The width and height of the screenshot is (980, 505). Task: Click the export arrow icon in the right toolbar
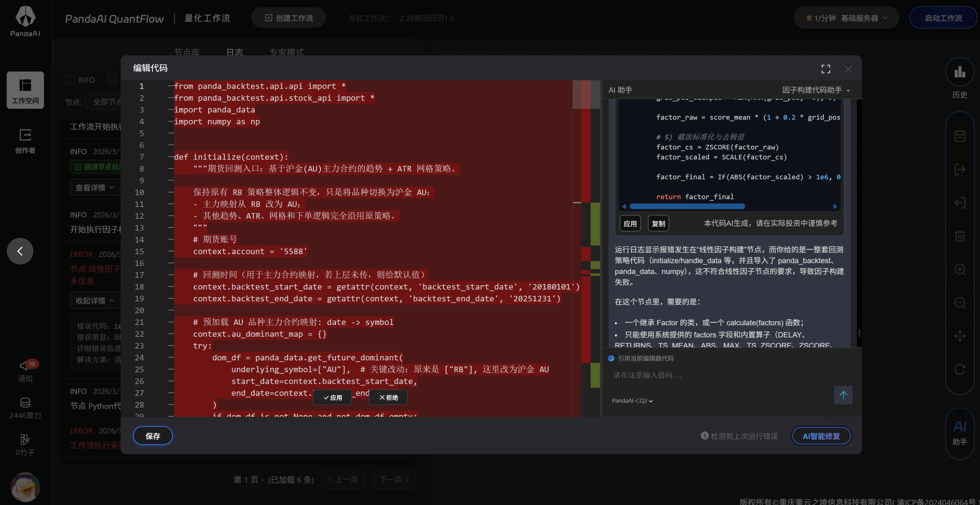pos(960,170)
